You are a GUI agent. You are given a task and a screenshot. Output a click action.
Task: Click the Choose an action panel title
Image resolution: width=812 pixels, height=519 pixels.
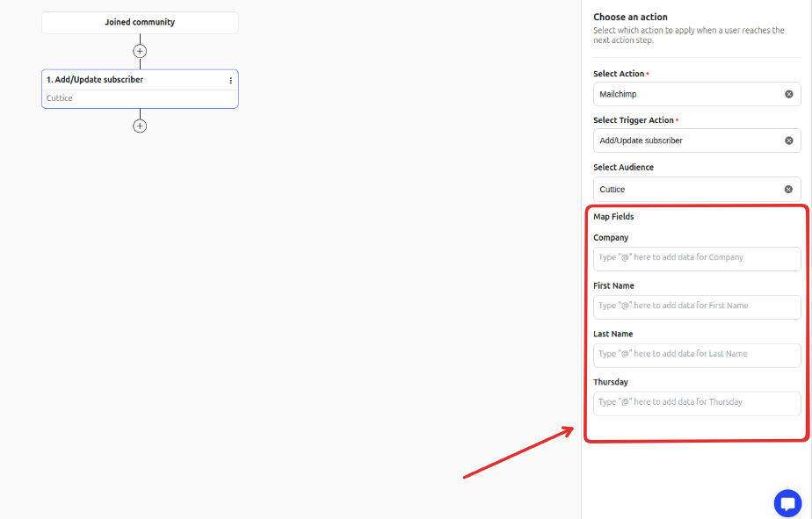[630, 17]
